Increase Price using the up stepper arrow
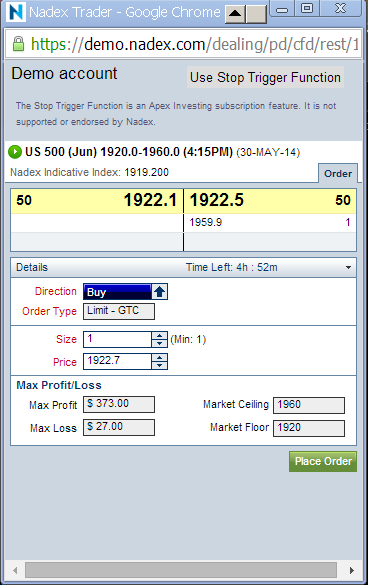This screenshot has height=585, width=368. tap(159, 357)
